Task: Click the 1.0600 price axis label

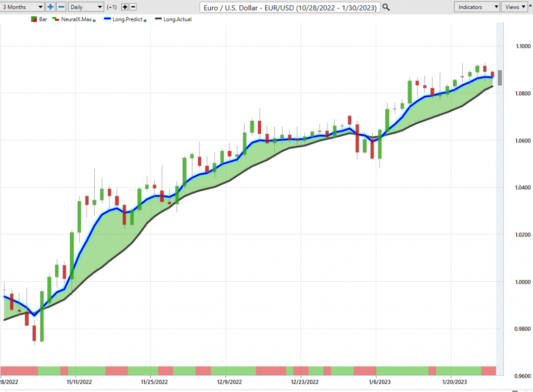Action: (x=523, y=140)
